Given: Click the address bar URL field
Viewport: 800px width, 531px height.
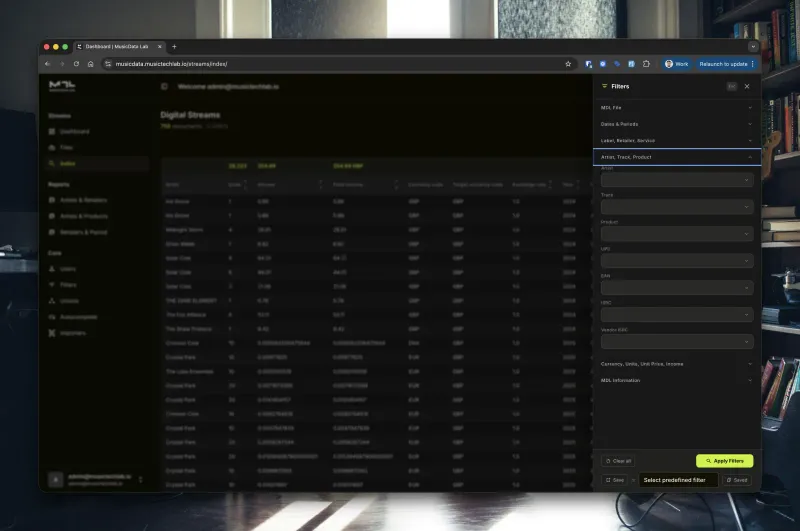Looking at the screenshot, I should click(x=337, y=64).
